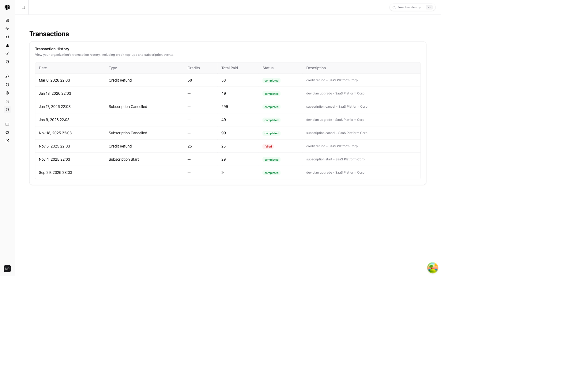The width and height of the screenshot is (588, 368).
Task: Open the shield with exclamation mark icon
Action: pos(7,93)
